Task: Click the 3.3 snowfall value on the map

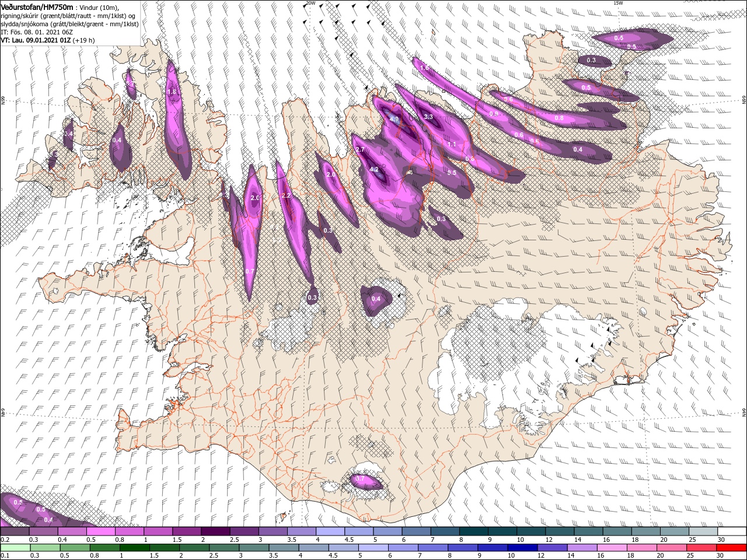Action: click(428, 117)
